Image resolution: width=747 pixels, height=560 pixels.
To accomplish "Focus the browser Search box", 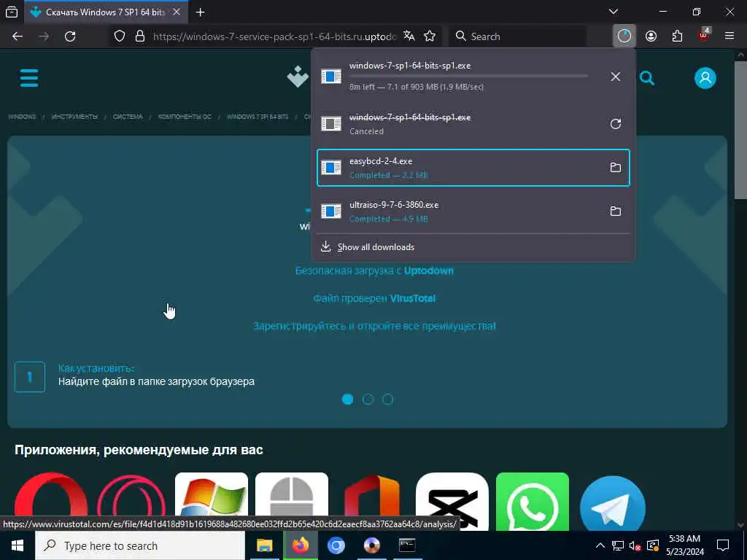I will coord(517,36).
